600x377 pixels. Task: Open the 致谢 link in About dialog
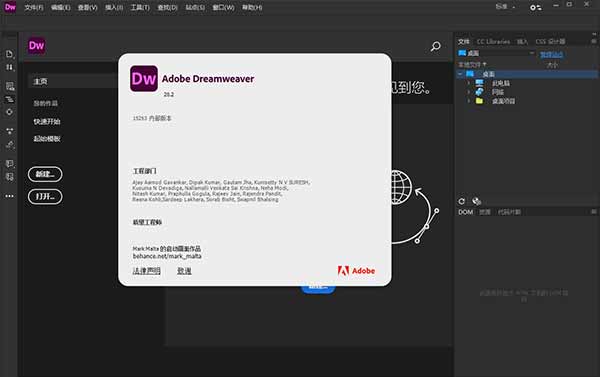(184, 271)
